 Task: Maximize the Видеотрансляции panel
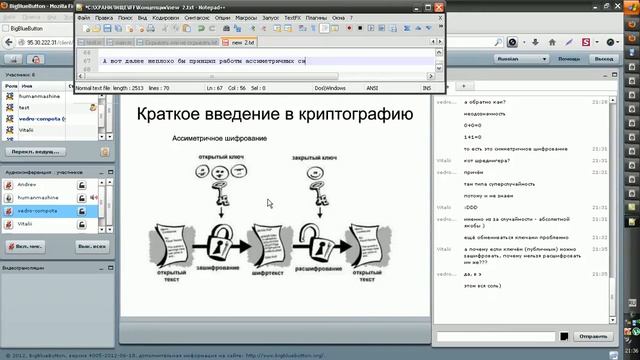(111, 268)
